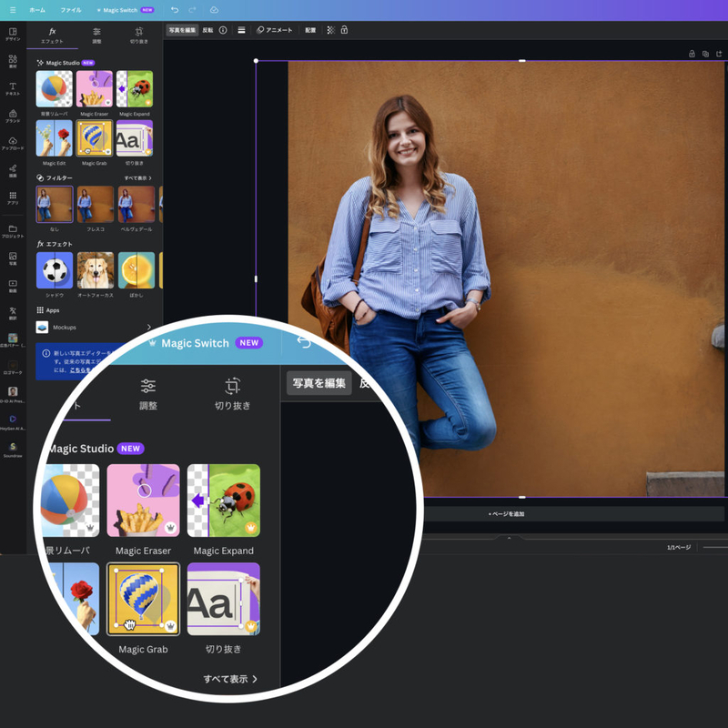The image size is (728, 728).
Task: Open the 翻訳 translate tool
Action: tap(13, 313)
